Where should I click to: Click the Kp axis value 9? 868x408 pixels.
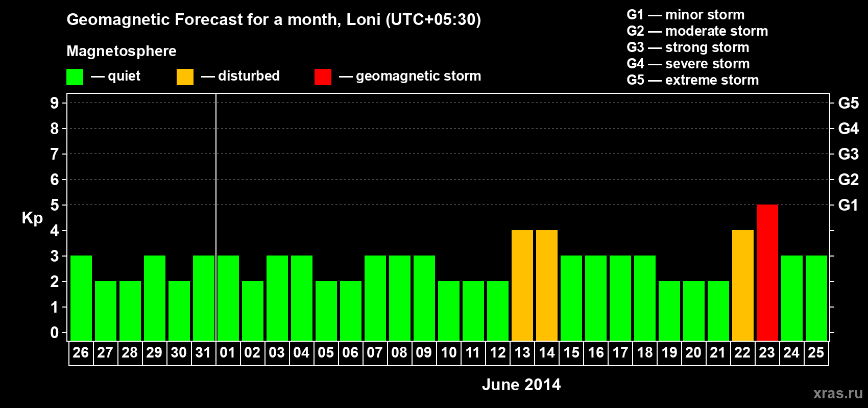click(x=55, y=103)
